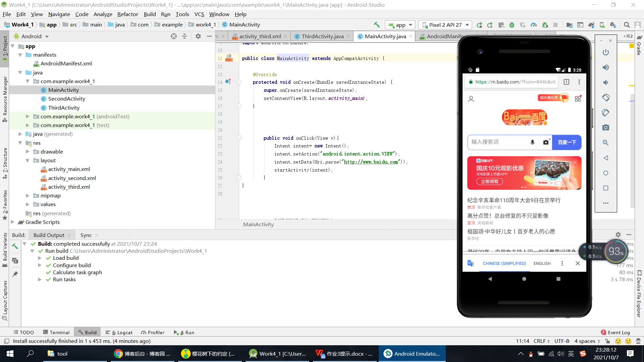Rotate the emulator left
Screen dimensions: 644x362
click(x=605, y=98)
